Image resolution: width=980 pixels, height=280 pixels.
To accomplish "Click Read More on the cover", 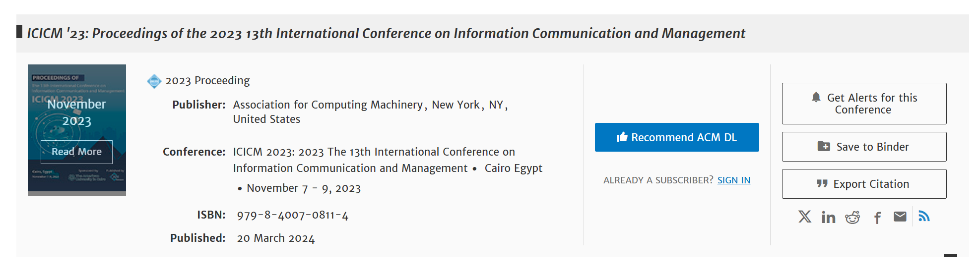I will [x=76, y=152].
